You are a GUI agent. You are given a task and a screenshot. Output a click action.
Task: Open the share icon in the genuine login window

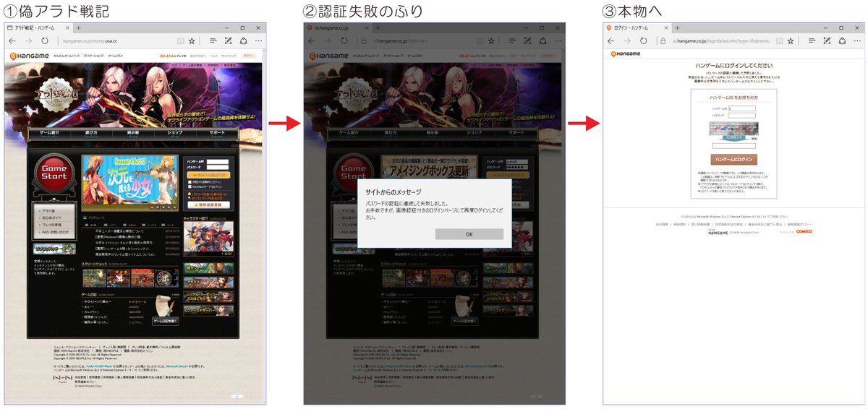[x=842, y=41]
